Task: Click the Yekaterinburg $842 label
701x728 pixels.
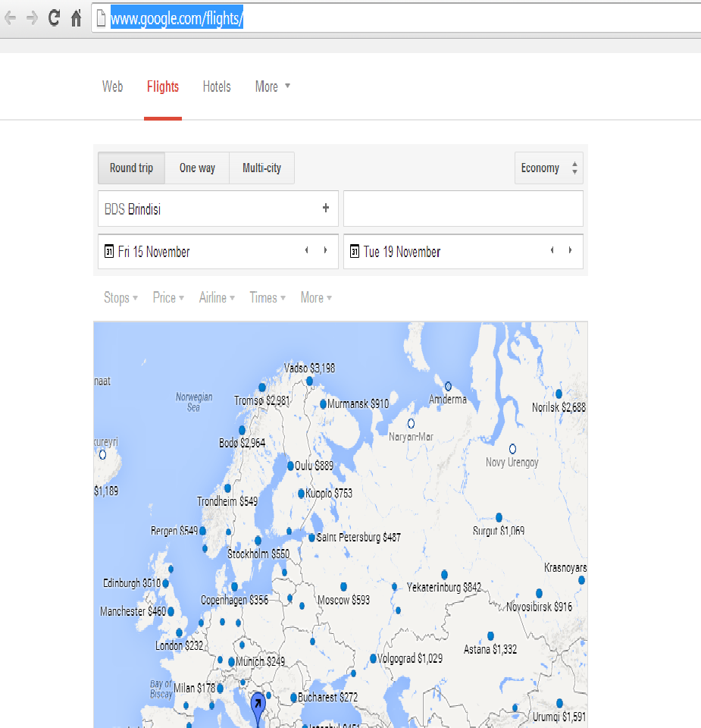Action: coord(444,587)
